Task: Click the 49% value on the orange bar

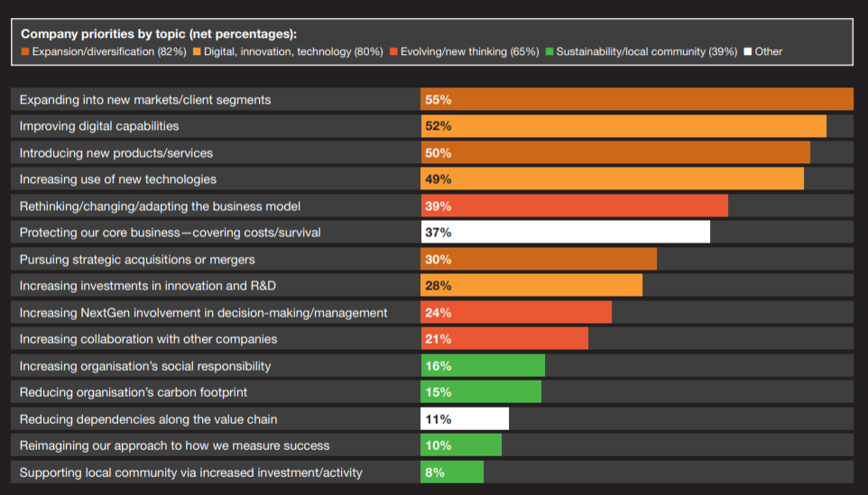Action: [438, 179]
